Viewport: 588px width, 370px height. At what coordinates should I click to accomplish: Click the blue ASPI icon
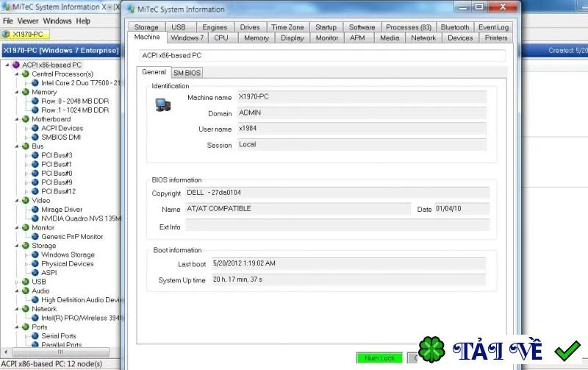(x=35, y=272)
